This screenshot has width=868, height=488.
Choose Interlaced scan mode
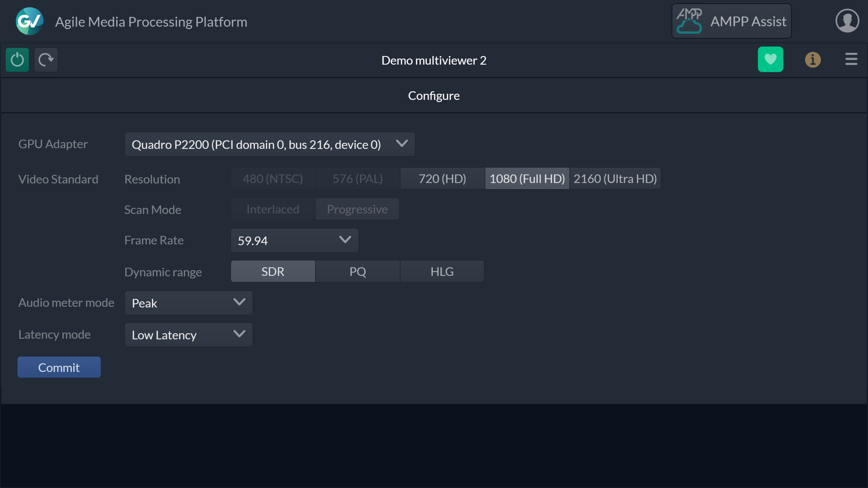273,209
